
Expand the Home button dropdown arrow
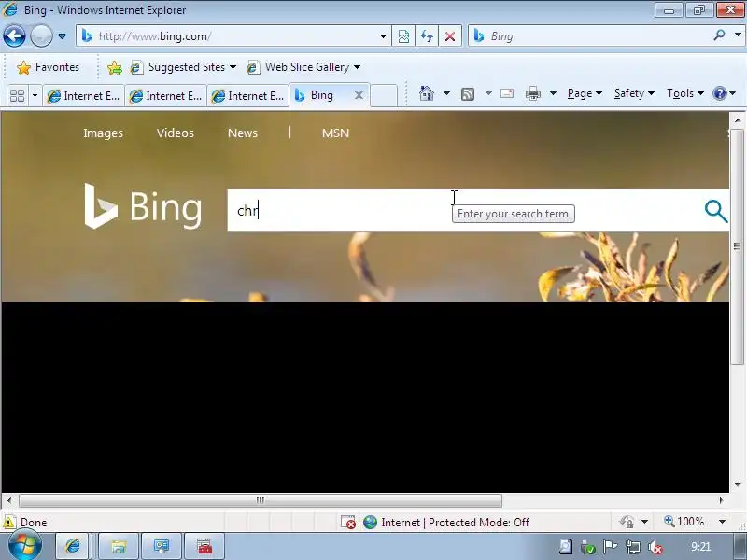coord(446,93)
